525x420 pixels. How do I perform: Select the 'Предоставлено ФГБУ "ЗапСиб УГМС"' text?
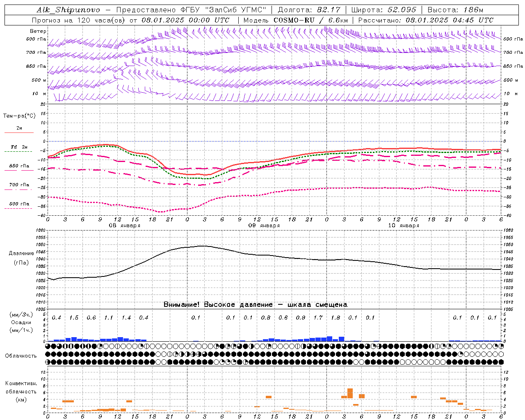(x=191, y=10)
